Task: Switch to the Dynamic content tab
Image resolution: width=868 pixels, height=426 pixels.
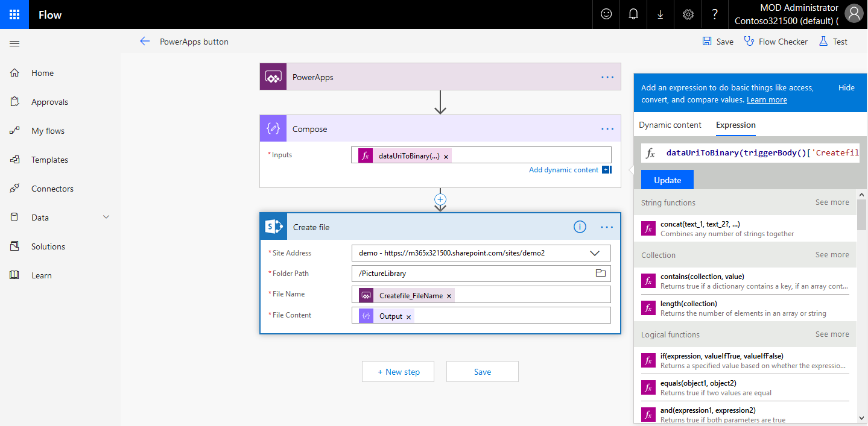Action: 670,125
